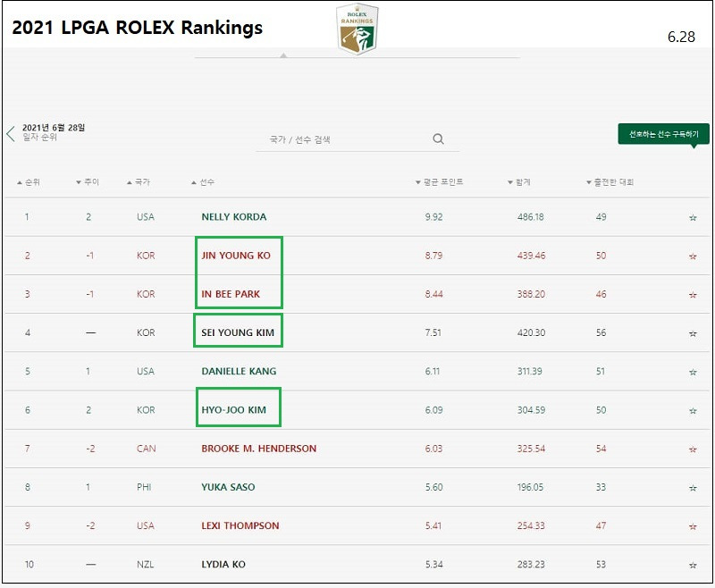Viewport: 715px width, 588px height.
Task: Sort by the 평균 포인트 column
Action: click(x=439, y=182)
